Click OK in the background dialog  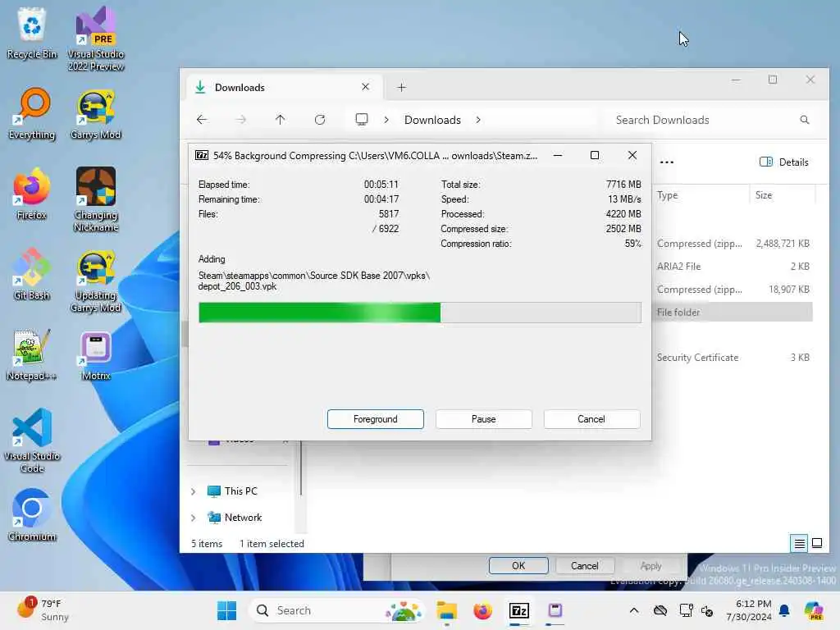518,566
